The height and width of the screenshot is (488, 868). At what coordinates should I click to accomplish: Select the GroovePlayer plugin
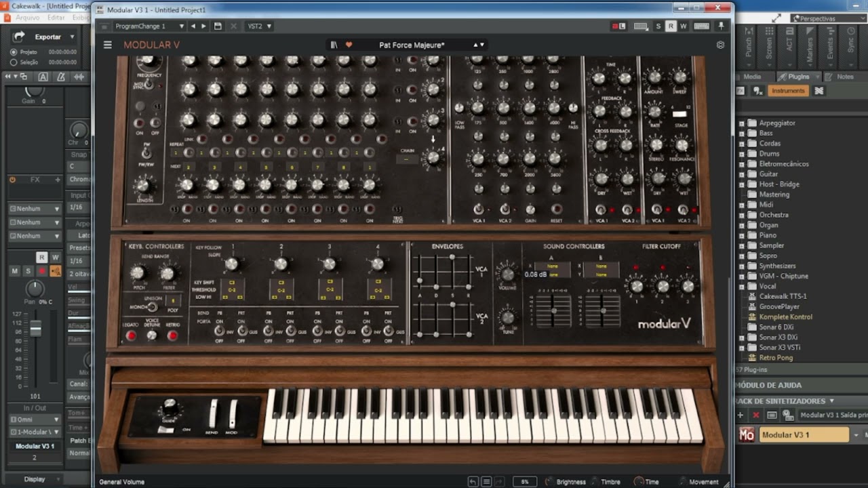780,306
